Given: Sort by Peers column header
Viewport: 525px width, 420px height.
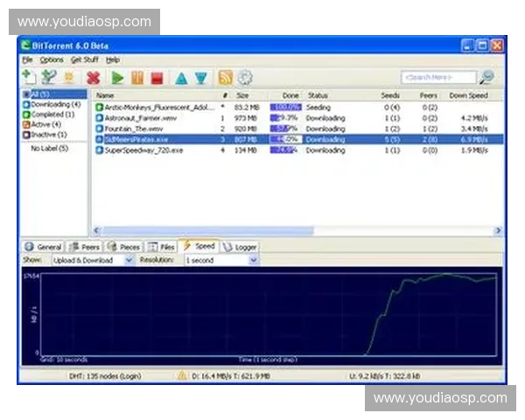Looking at the screenshot, I should pos(429,95).
